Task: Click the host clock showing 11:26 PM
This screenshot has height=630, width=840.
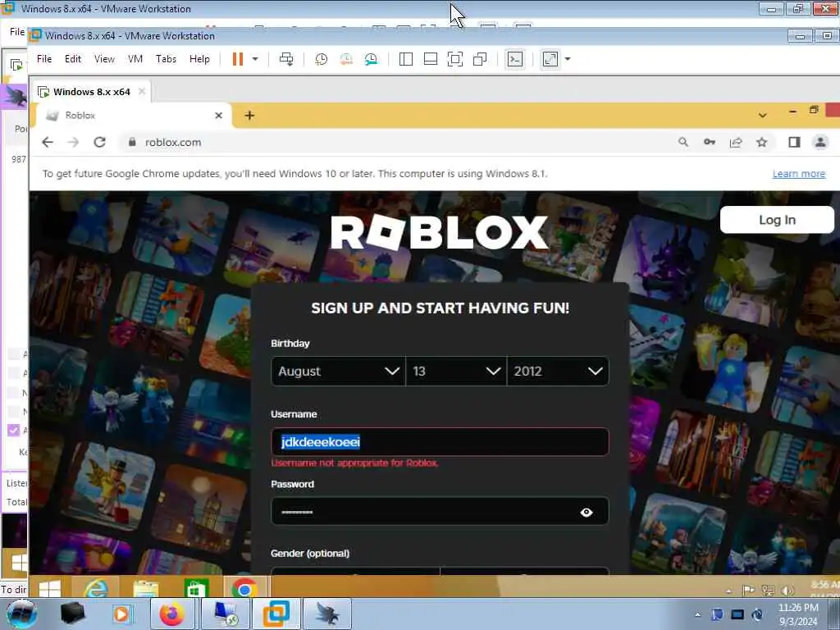Action: (797, 614)
